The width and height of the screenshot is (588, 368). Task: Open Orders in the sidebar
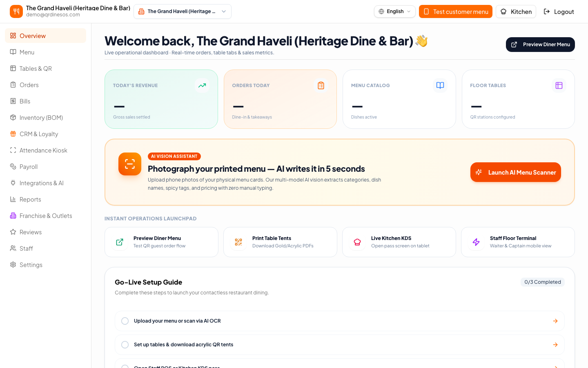click(x=45, y=85)
